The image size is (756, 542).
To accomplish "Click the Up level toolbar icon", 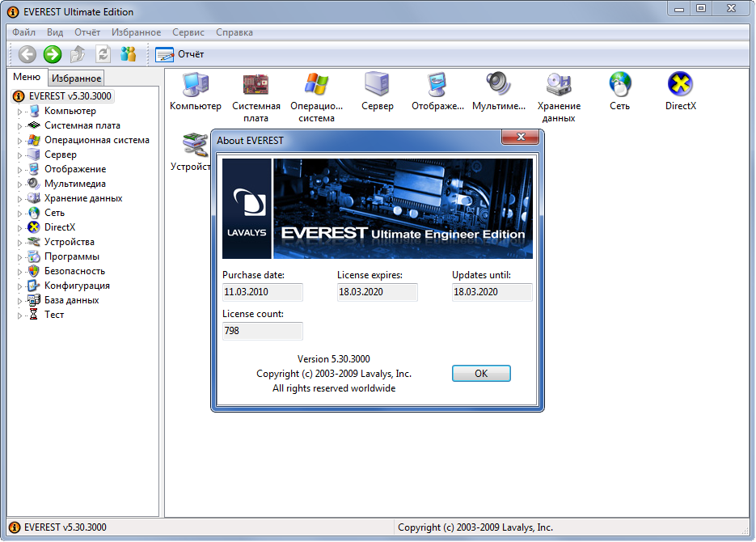I will click(78, 54).
